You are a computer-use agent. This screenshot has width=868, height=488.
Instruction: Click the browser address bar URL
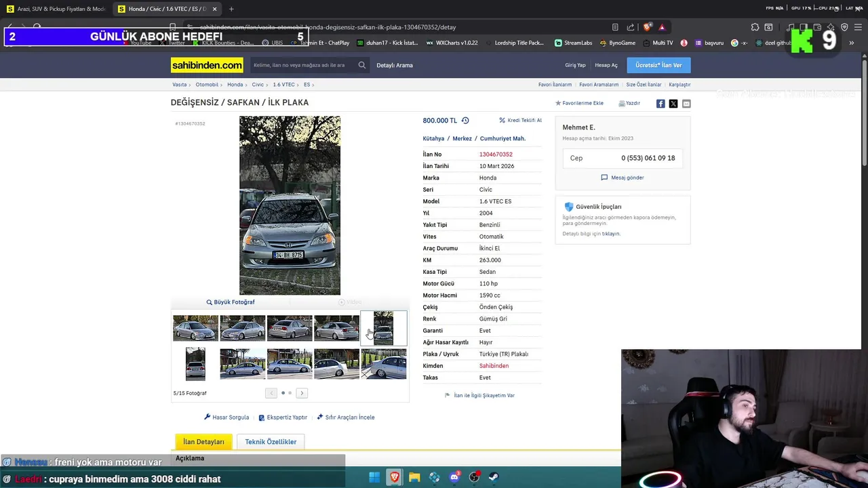click(328, 27)
